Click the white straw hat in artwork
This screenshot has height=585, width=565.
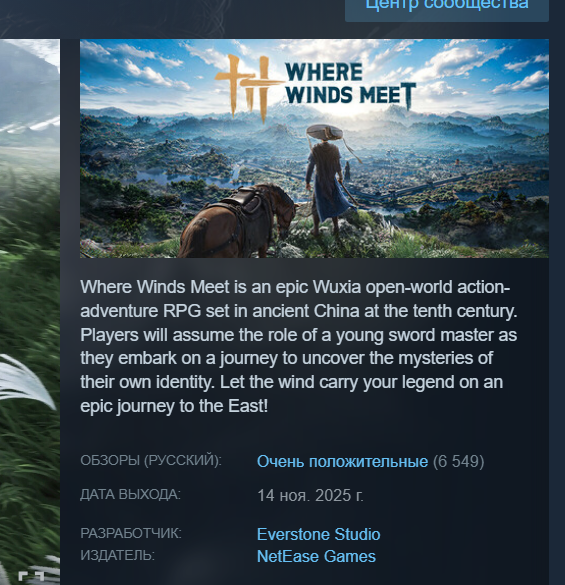click(325, 132)
